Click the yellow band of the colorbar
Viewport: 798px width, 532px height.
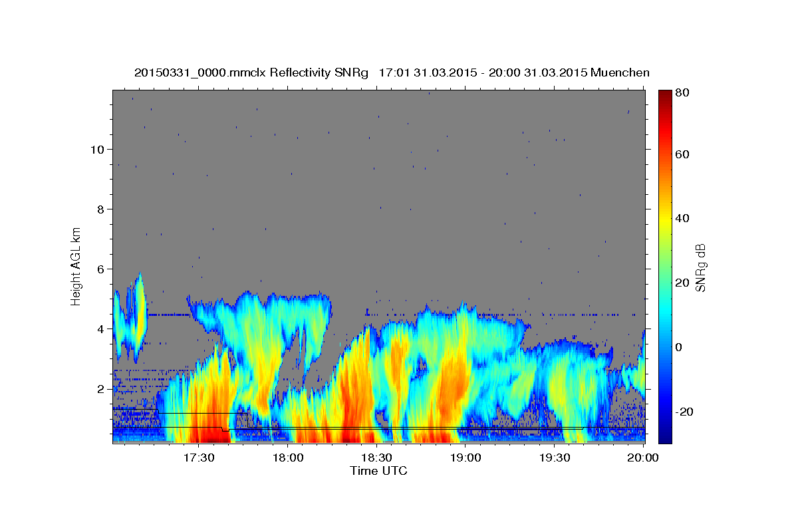tap(665, 221)
